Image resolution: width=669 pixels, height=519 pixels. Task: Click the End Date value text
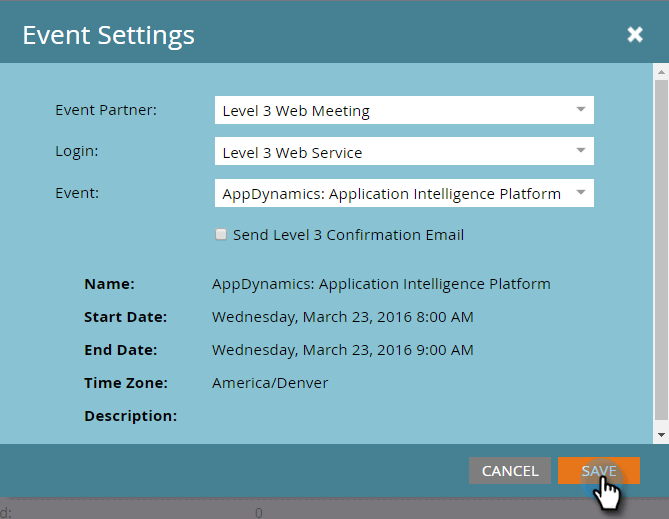coord(342,350)
